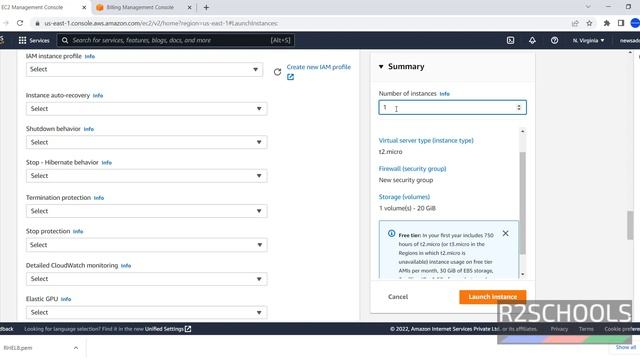Open Info for Detailed CloudWatch monitoring

coord(126,266)
